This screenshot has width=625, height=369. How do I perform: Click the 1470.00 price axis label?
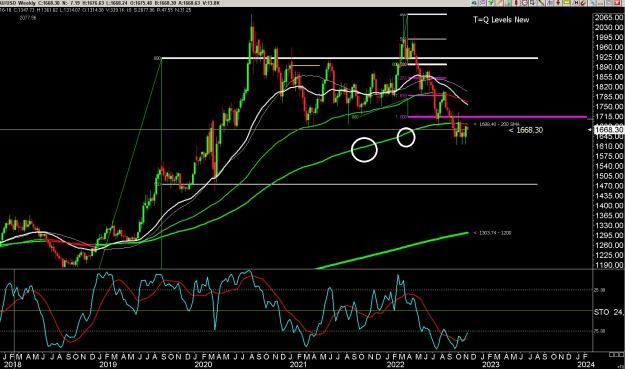609,186
